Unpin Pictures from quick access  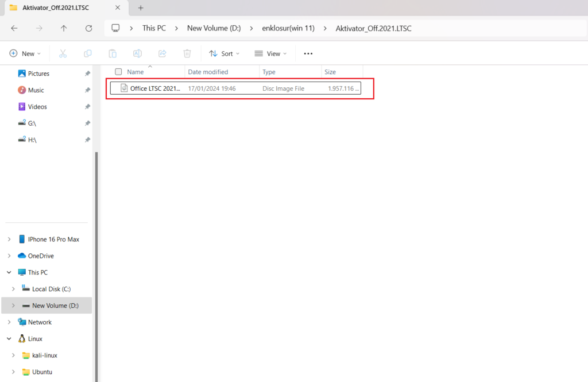pos(87,74)
